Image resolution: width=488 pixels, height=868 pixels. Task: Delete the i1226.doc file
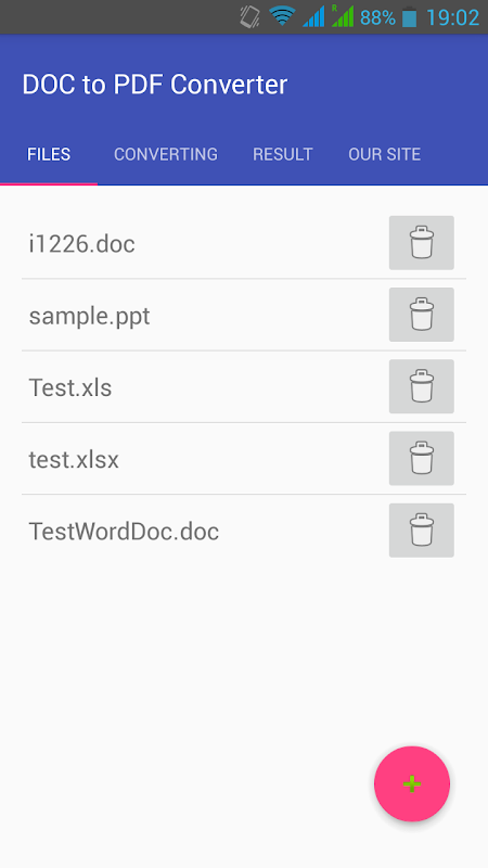421,243
